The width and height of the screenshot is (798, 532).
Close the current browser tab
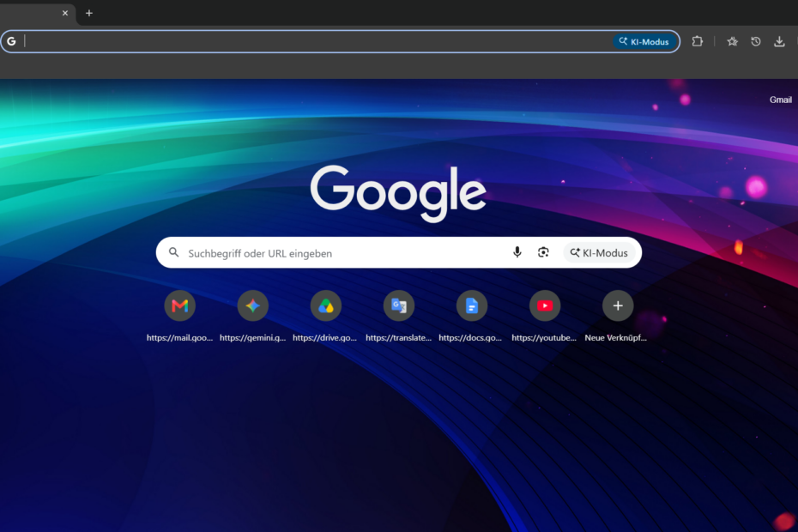[65, 13]
